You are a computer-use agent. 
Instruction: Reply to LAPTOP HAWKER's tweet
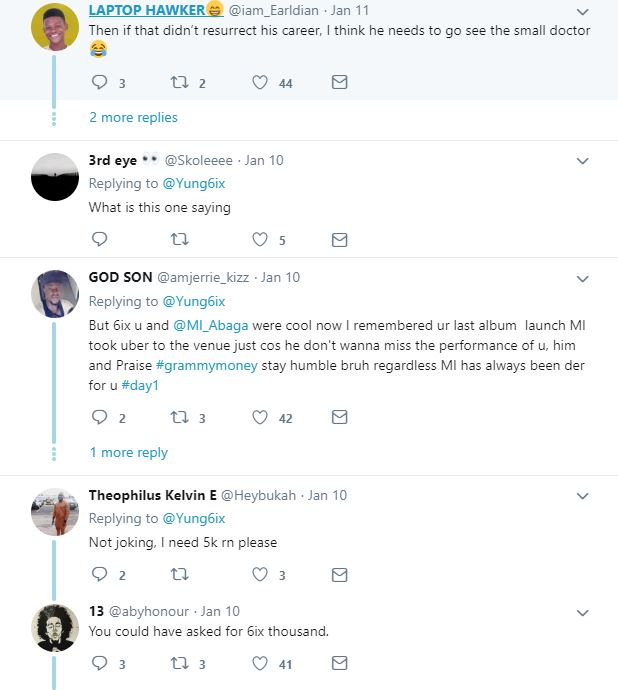(99, 82)
